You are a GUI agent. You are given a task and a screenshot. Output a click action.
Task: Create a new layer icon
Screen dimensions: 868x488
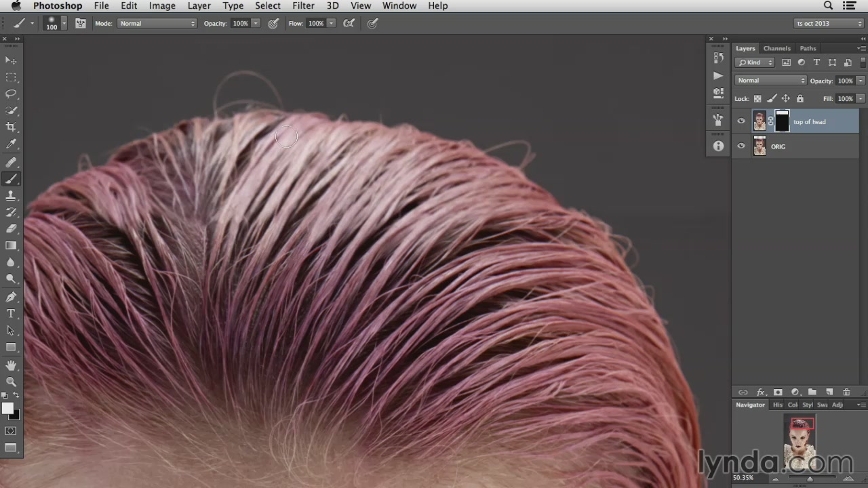point(829,392)
